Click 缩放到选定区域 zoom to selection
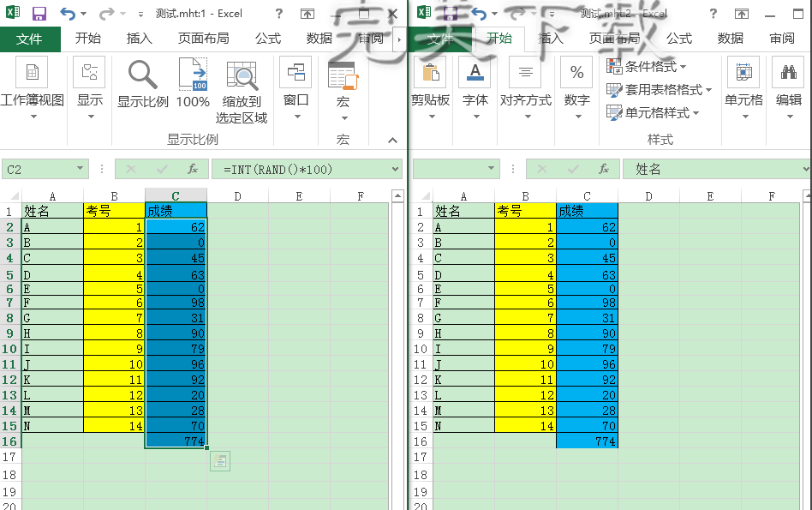This screenshot has height=510, width=812. pyautogui.click(x=242, y=92)
